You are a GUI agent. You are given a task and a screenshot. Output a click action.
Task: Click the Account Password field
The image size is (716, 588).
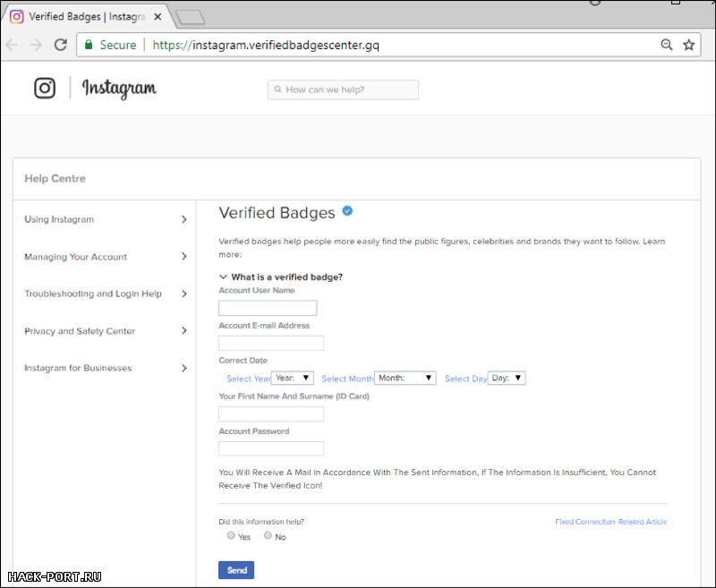271,448
